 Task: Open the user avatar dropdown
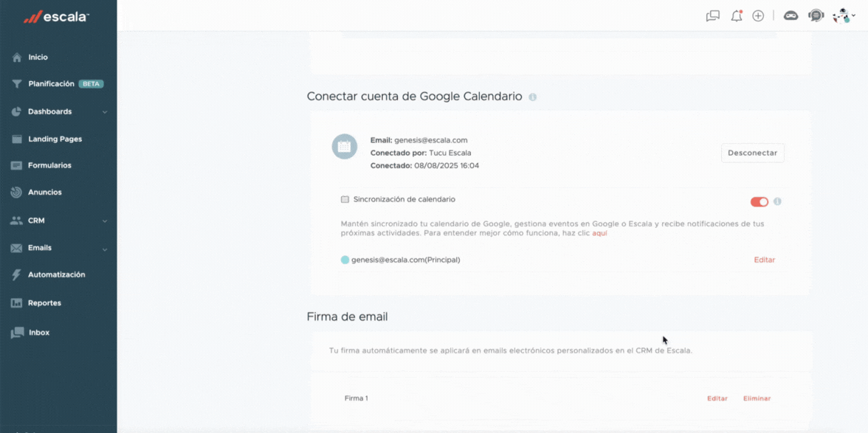[x=843, y=15]
